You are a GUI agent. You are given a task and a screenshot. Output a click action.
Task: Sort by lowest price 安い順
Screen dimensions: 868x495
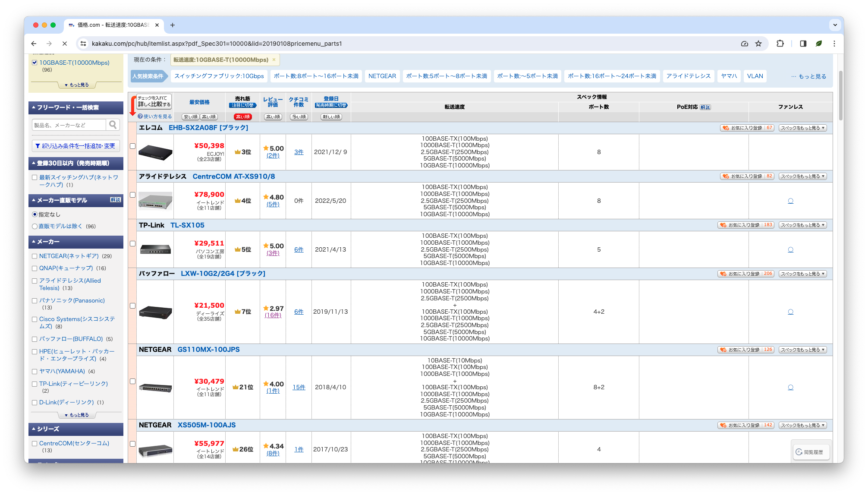click(x=190, y=117)
